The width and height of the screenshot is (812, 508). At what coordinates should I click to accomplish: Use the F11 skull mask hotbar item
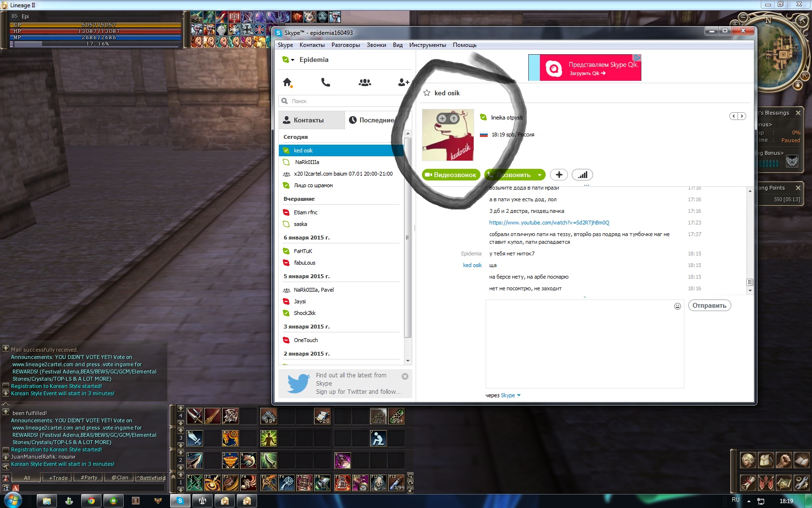[379, 482]
